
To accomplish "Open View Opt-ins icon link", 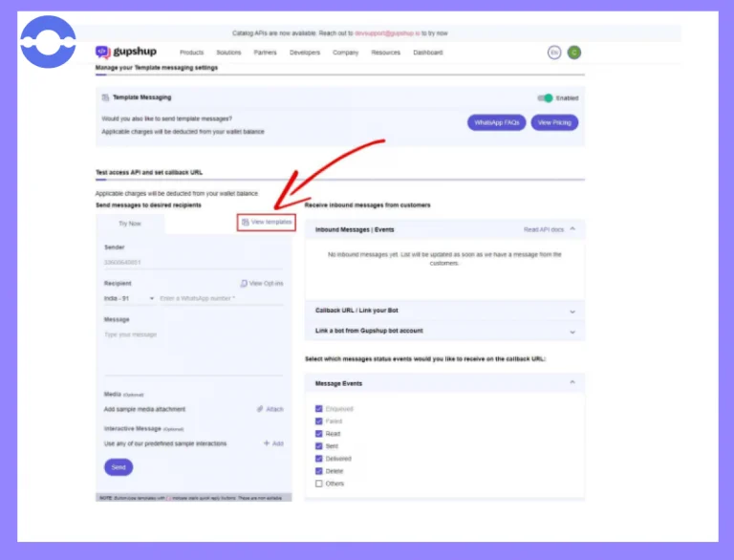I will 262,283.
